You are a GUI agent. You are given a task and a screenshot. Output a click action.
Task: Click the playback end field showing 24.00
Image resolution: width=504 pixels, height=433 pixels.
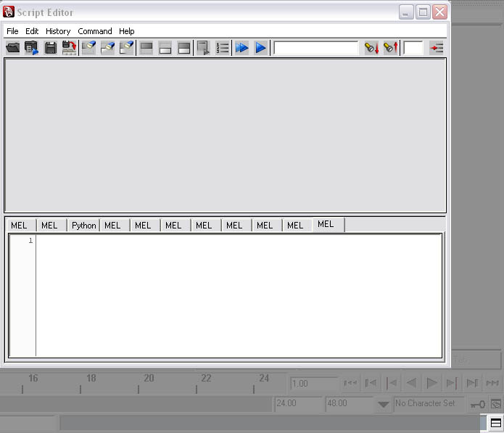(x=298, y=403)
